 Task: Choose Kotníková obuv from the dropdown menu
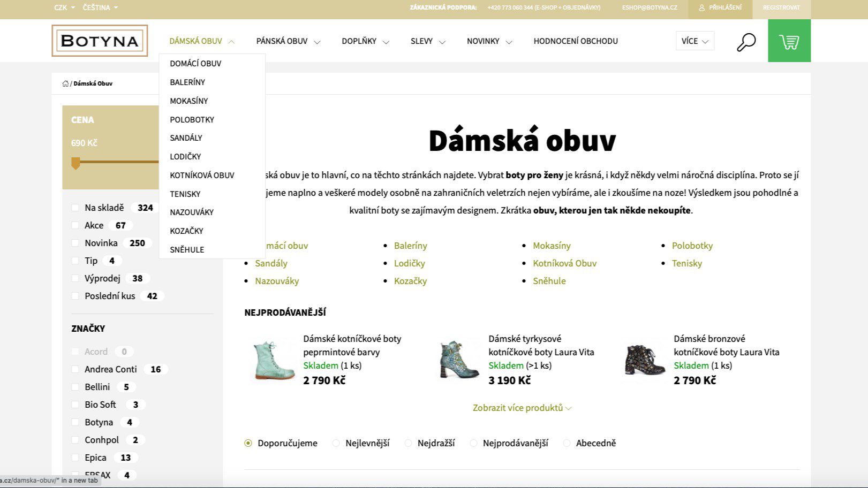tap(202, 175)
